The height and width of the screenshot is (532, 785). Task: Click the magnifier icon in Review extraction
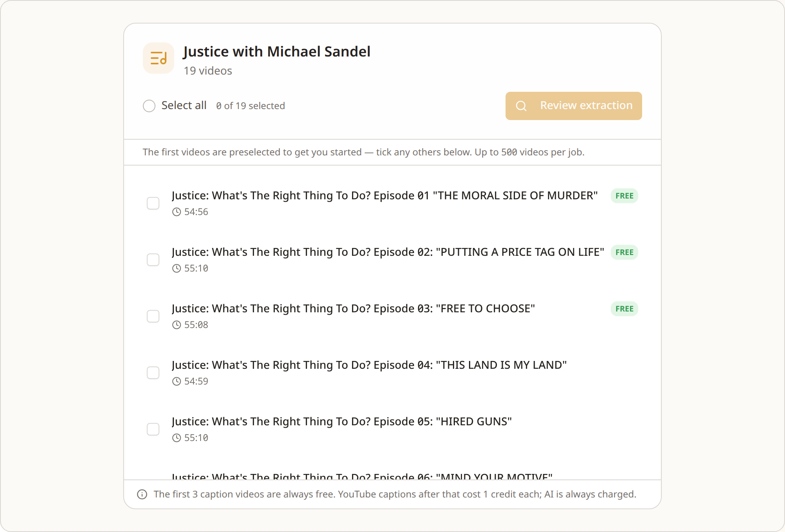coord(521,106)
